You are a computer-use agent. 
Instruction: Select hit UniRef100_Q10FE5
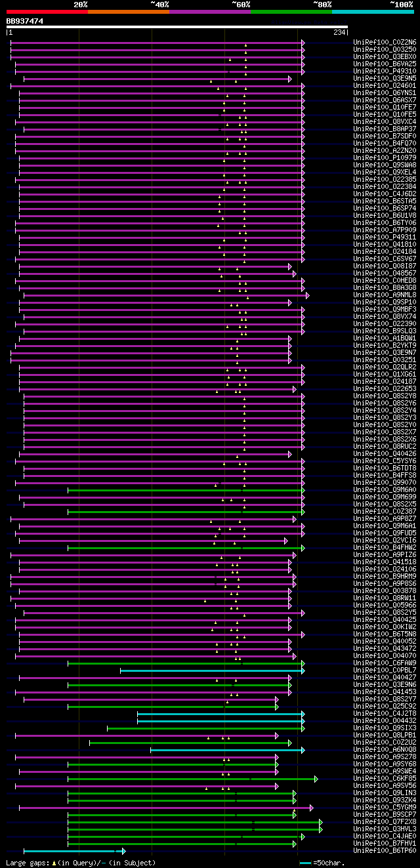pyautogui.click(x=385, y=114)
